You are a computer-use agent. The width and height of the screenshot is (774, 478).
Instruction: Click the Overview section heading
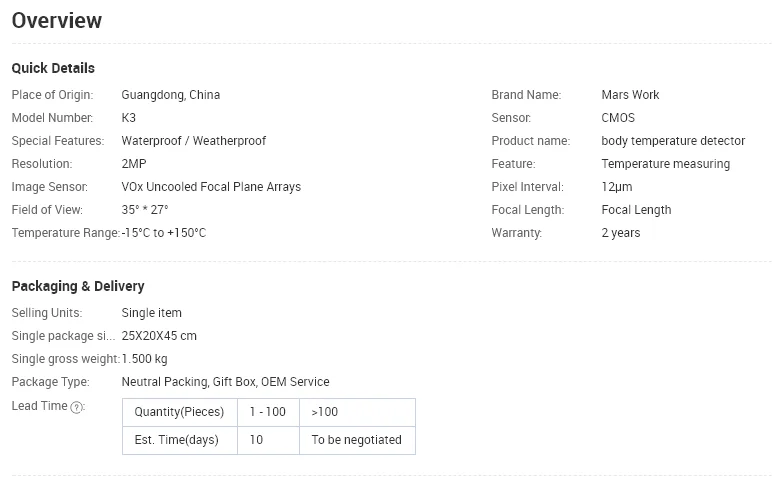click(57, 21)
